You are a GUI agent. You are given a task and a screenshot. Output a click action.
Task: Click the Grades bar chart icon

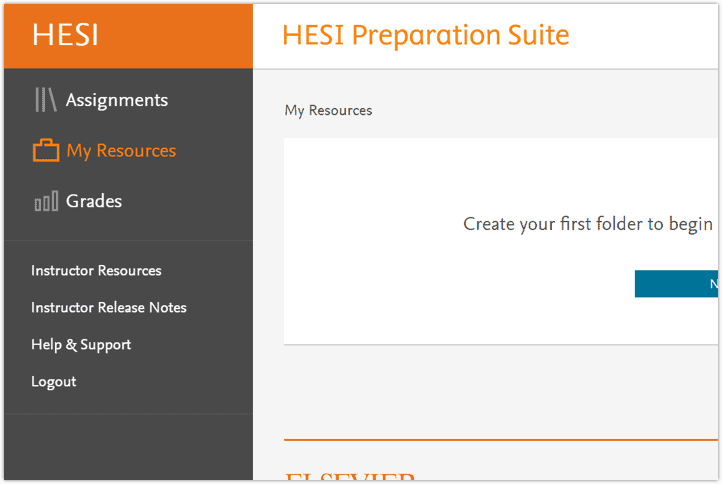click(46, 202)
